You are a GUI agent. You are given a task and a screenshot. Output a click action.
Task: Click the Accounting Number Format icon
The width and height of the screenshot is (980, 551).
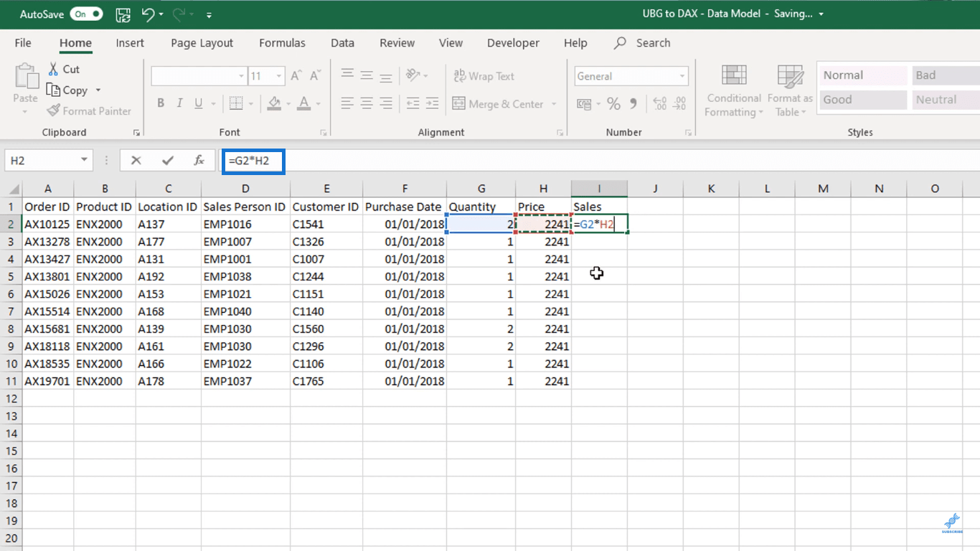click(584, 104)
